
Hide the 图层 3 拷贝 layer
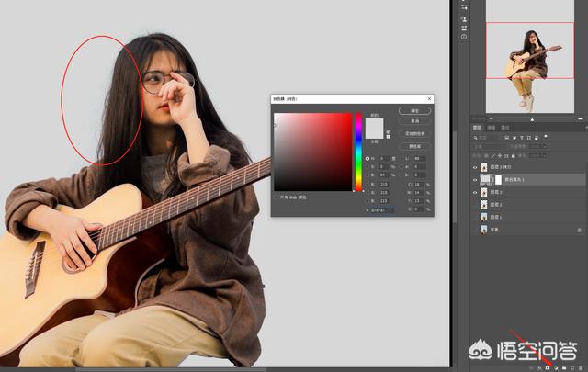tap(475, 167)
